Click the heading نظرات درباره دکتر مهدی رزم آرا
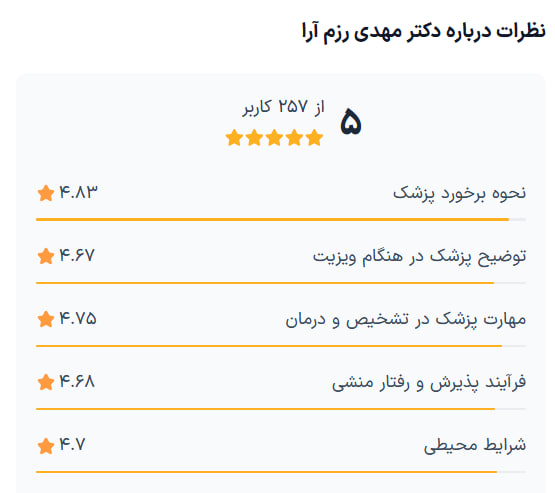This screenshot has width=555, height=493. [424, 31]
